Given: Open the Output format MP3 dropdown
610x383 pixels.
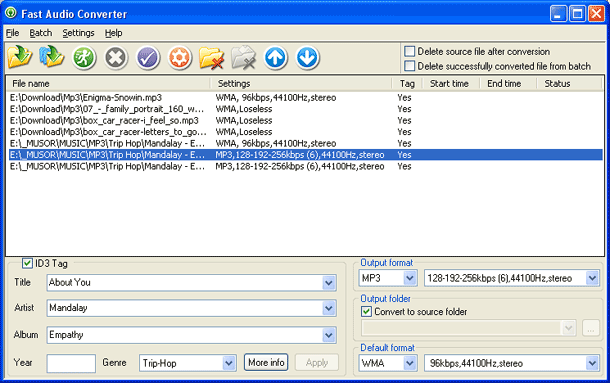Looking at the screenshot, I should [410, 278].
